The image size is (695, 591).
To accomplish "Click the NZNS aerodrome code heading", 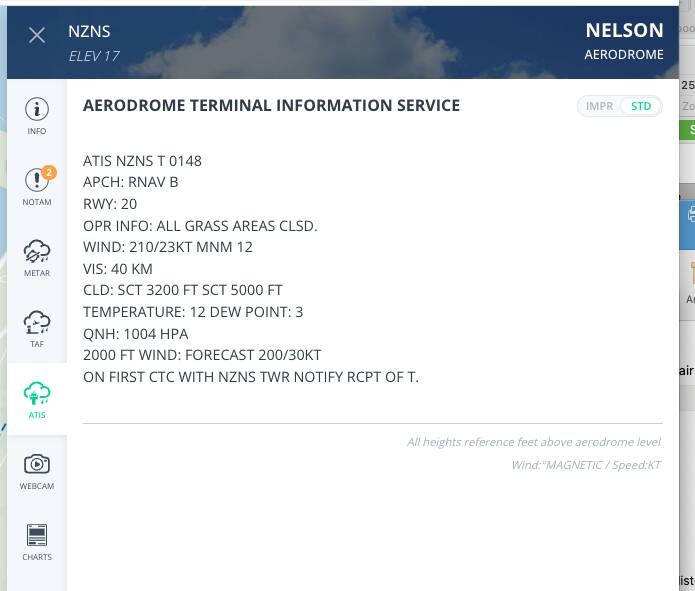I will (89, 31).
